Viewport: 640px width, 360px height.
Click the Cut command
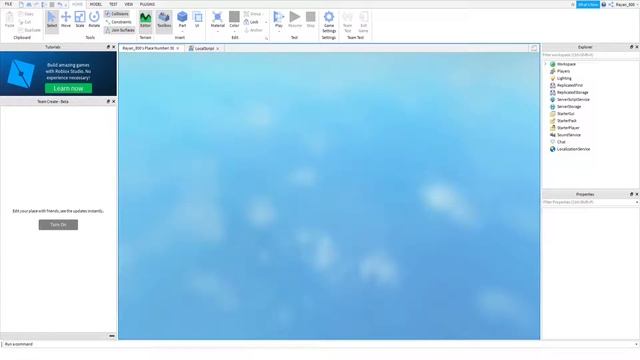click(25, 22)
